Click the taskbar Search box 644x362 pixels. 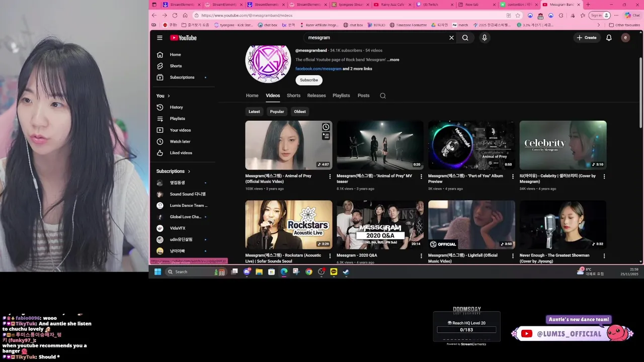195,272
